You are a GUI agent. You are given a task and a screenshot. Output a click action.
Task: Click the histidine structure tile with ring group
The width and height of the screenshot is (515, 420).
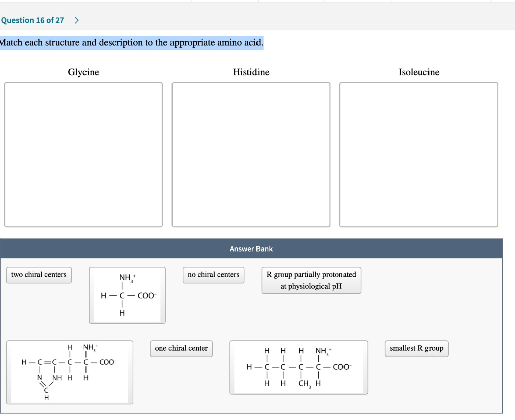tap(69, 372)
